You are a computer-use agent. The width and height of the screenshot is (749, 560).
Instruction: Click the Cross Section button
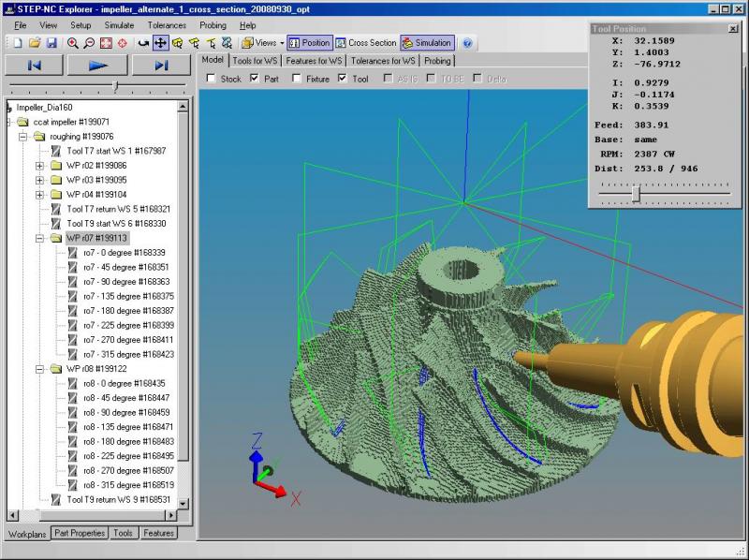[x=366, y=43]
